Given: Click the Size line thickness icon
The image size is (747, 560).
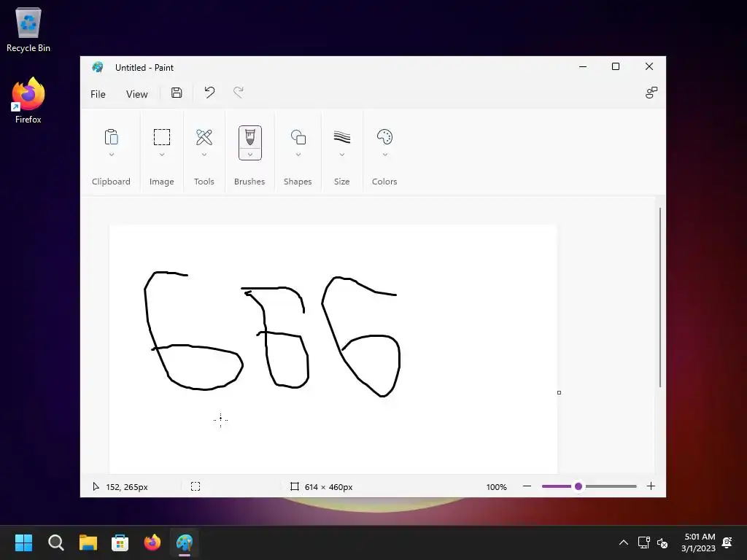Looking at the screenshot, I should (x=342, y=137).
